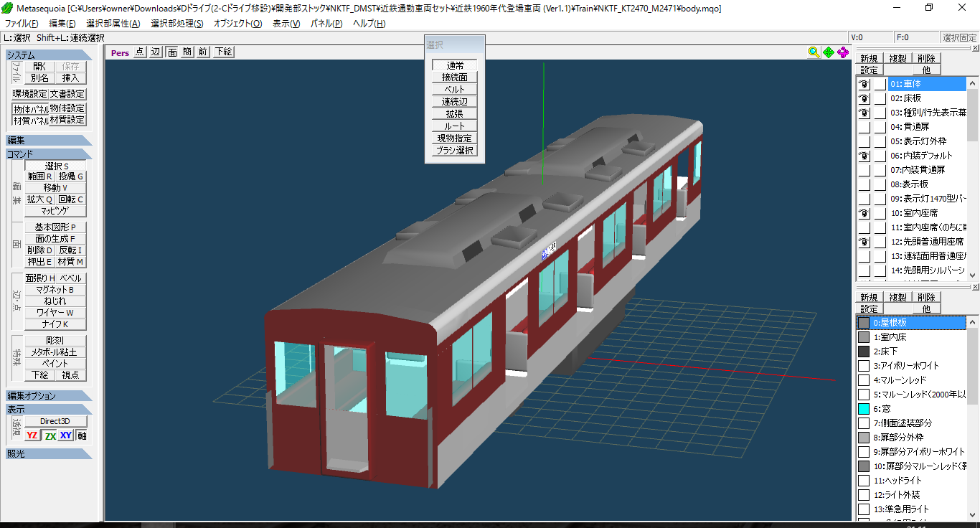Image resolution: width=980 pixels, height=528 pixels.
Task: Click object list scrollbar down arrow
Action: (973, 275)
